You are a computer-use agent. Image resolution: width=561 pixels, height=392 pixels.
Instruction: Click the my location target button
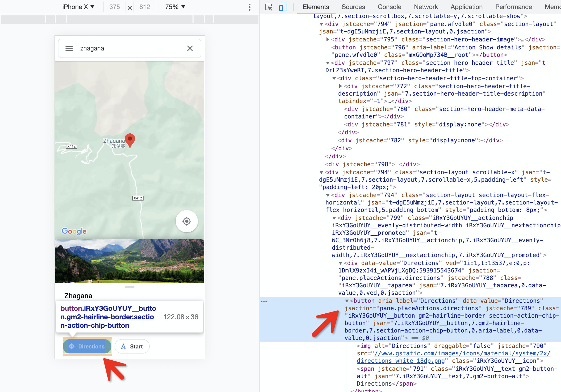(187, 221)
